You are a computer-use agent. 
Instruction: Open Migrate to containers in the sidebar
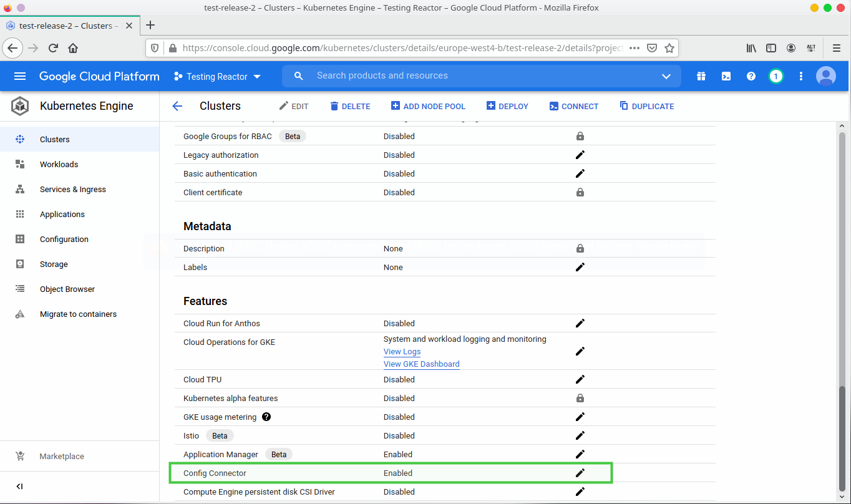pos(80,314)
